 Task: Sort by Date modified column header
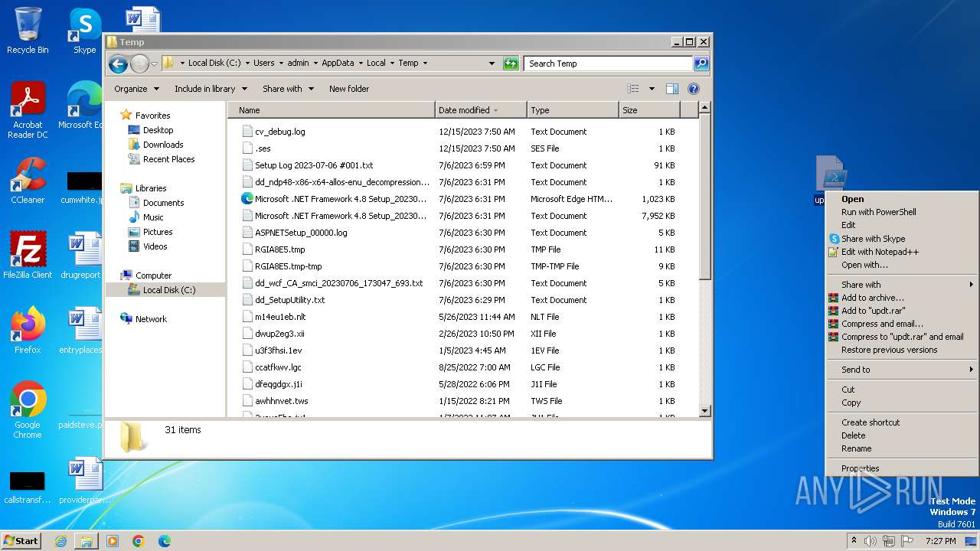coord(480,110)
